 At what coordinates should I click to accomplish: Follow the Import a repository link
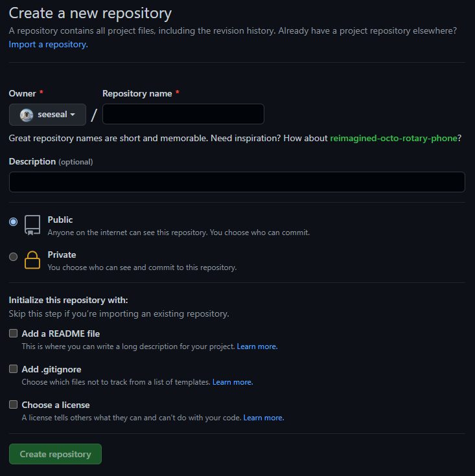coord(49,44)
